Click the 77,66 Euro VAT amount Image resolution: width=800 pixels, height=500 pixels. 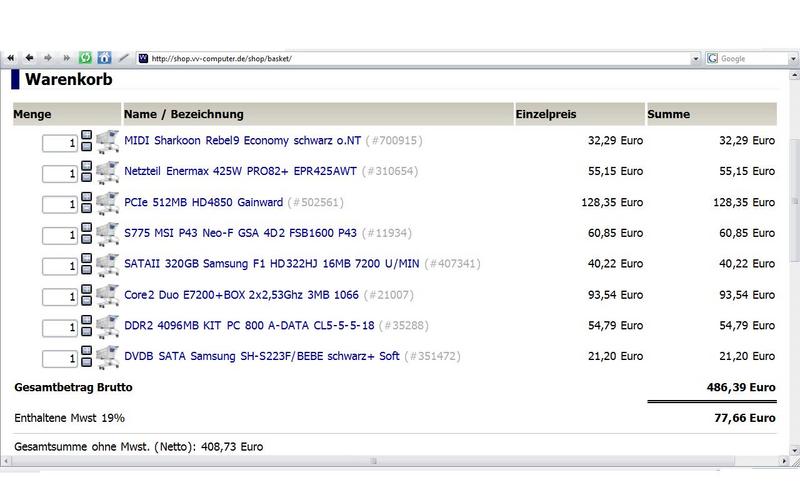(745, 418)
